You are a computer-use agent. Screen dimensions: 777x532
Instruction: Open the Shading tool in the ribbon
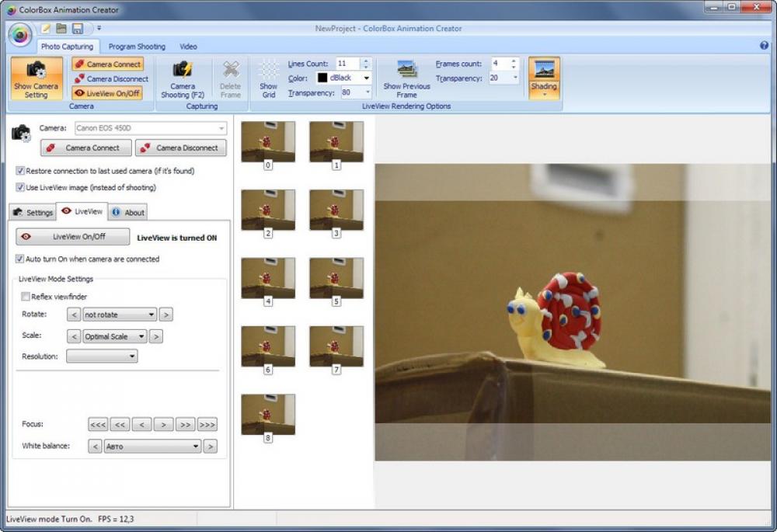pyautogui.click(x=543, y=78)
